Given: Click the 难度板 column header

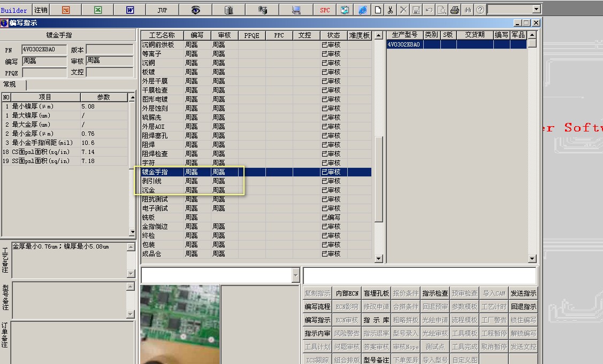Looking at the screenshot, I should [x=359, y=35].
